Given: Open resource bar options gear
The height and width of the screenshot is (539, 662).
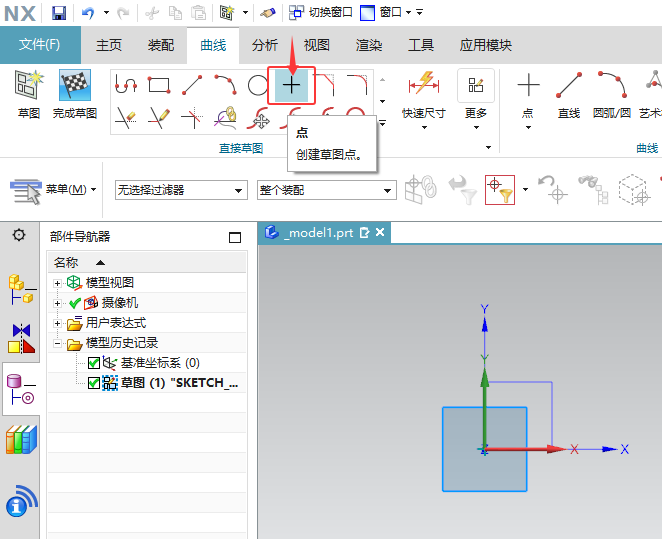Looking at the screenshot, I should (19, 235).
